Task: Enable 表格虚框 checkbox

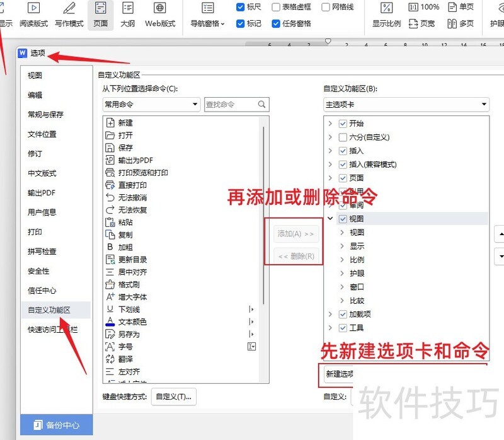Action: [x=276, y=7]
